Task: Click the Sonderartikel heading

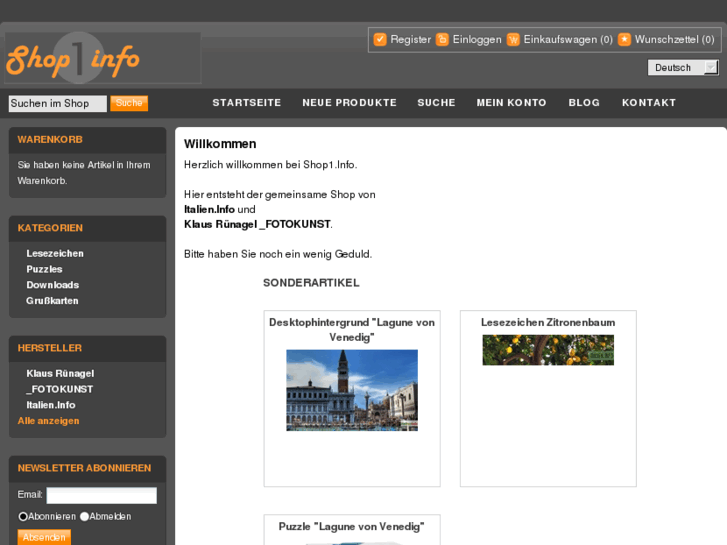Action: point(311,283)
